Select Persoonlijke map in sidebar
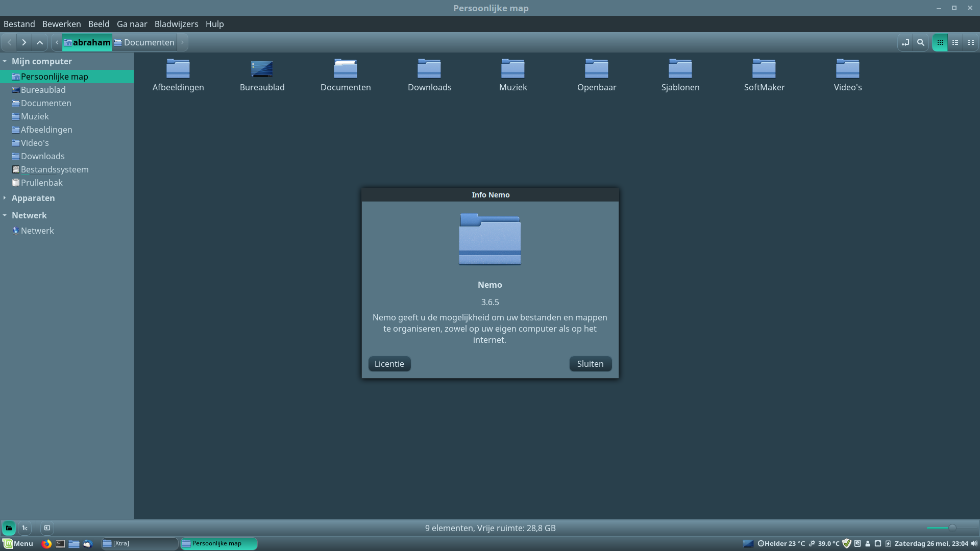 (x=67, y=77)
